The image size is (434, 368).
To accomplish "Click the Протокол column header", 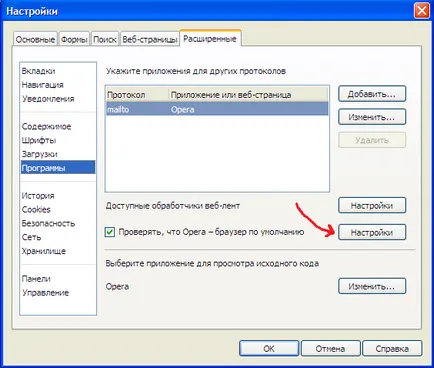I will coord(137,95).
